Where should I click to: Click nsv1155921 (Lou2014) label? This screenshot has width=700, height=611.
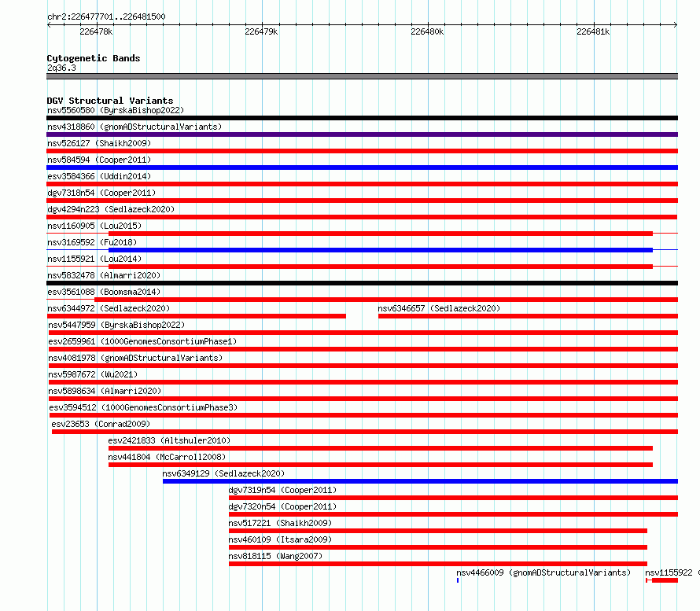coord(94,259)
